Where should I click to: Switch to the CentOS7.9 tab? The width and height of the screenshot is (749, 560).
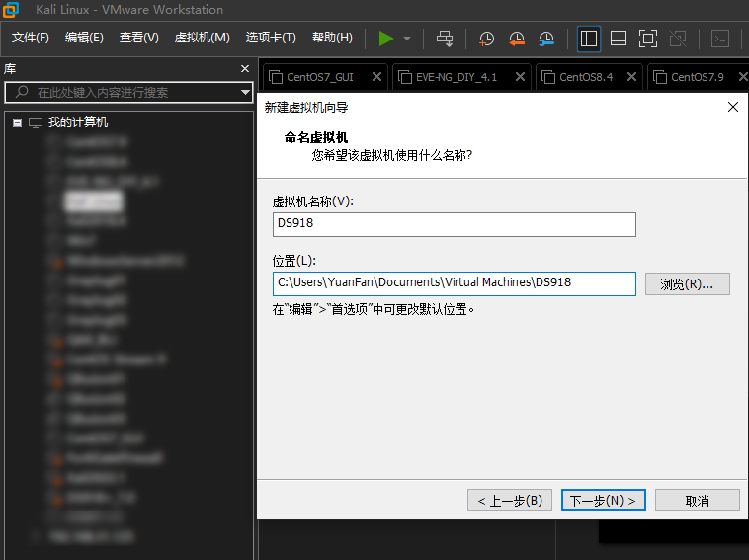pos(698,77)
